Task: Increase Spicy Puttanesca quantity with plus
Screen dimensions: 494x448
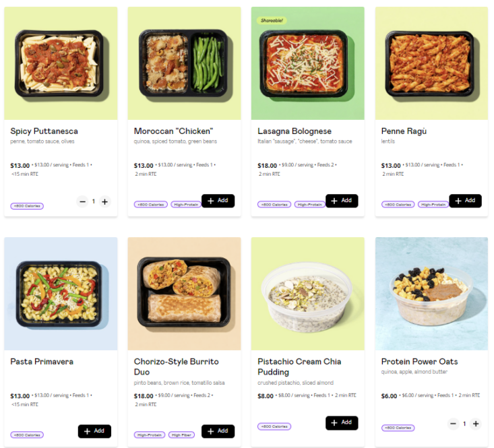Action: (x=104, y=201)
